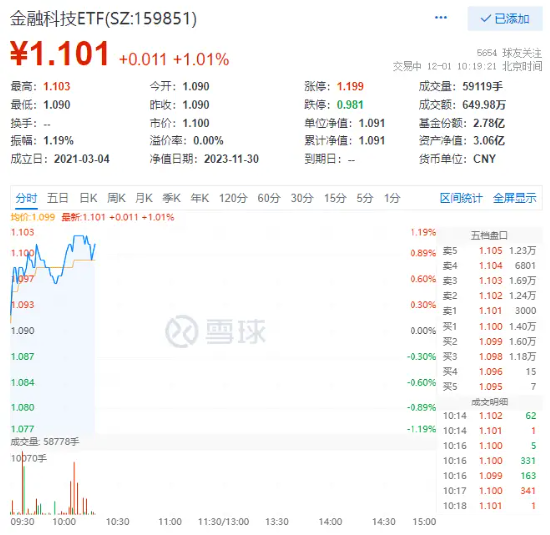The image size is (550, 535).
Task: Click the 五档盘口 panel header
Action: [x=489, y=235]
